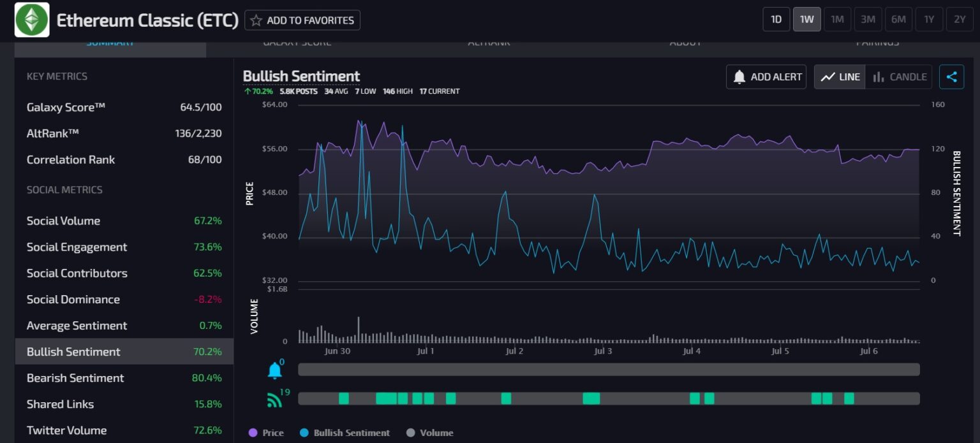Select the 6M time range
Viewport: 980px width, 443px height.
(898, 19)
